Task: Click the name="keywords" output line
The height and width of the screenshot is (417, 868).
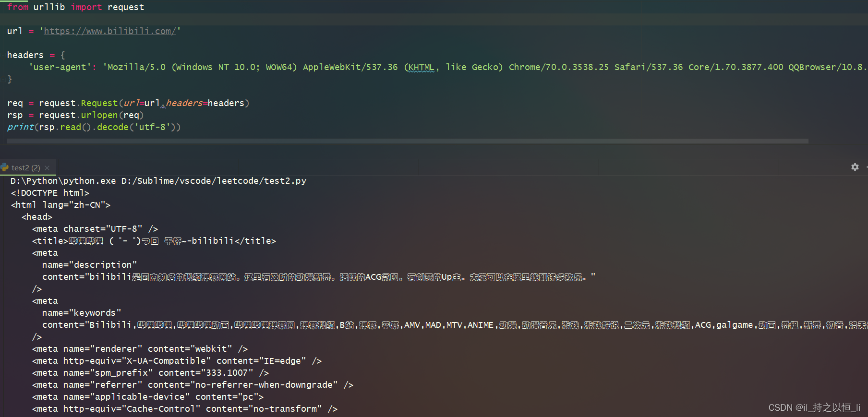Action: pyautogui.click(x=82, y=313)
